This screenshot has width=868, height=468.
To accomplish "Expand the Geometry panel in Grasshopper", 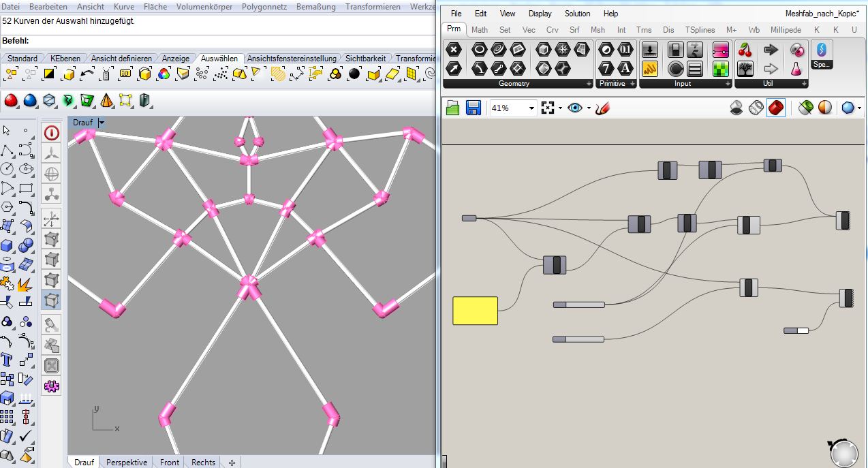I will (x=589, y=84).
